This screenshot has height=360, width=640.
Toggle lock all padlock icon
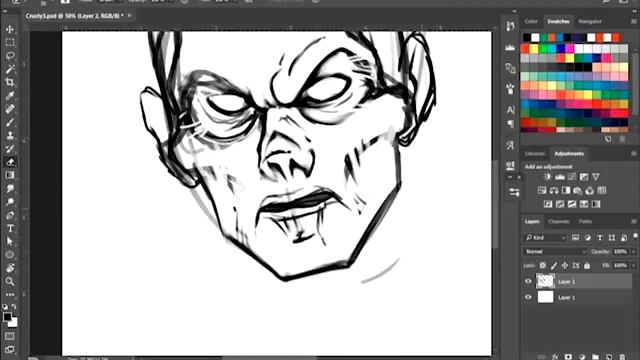coord(587,265)
